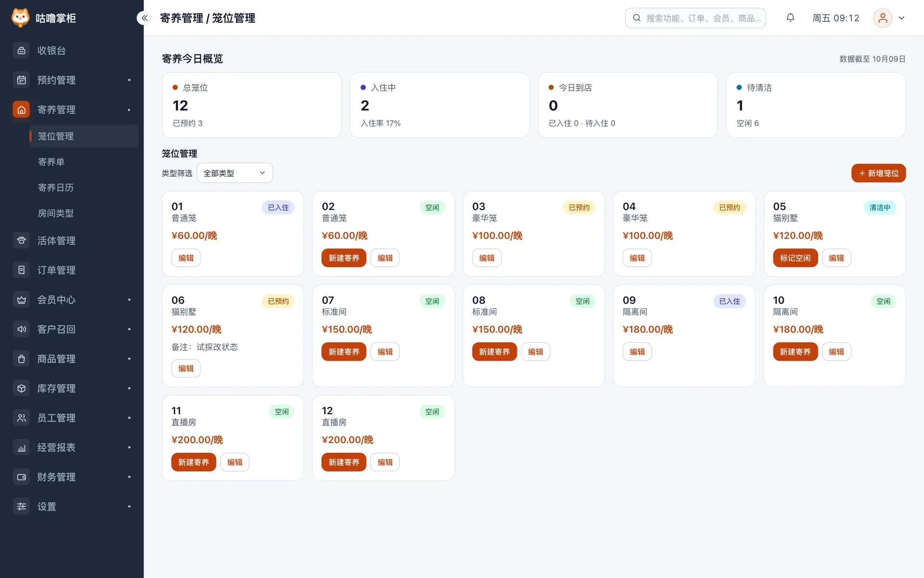
Task: Open the 房间类型 submenu item
Action: [84, 213]
